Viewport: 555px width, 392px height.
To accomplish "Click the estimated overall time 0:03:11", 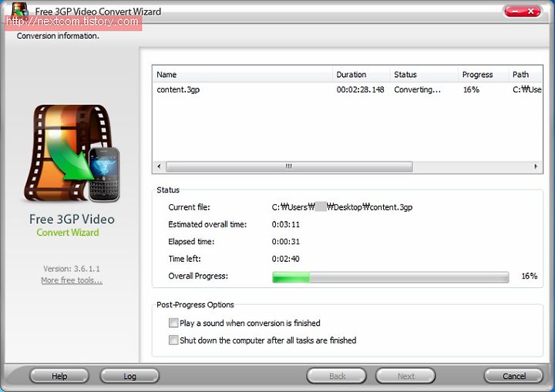I will click(286, 224).
